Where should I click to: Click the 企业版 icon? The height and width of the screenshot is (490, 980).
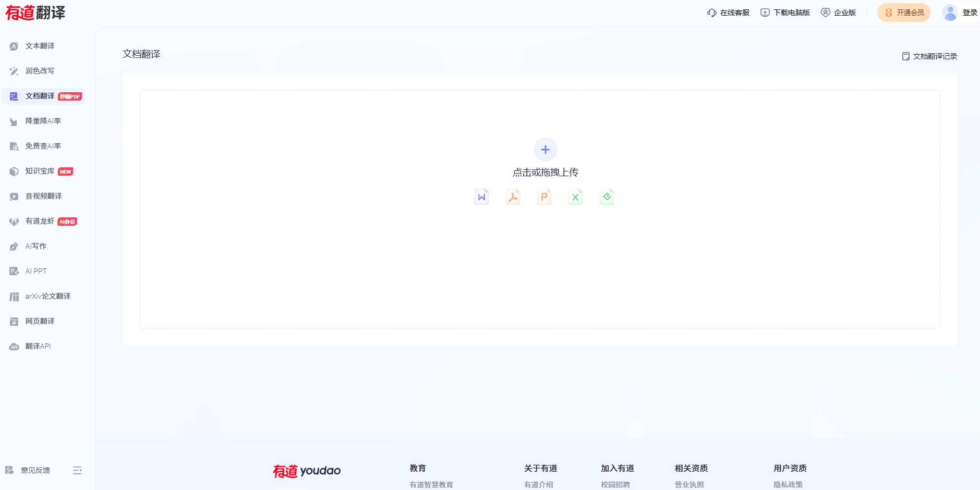825,13
